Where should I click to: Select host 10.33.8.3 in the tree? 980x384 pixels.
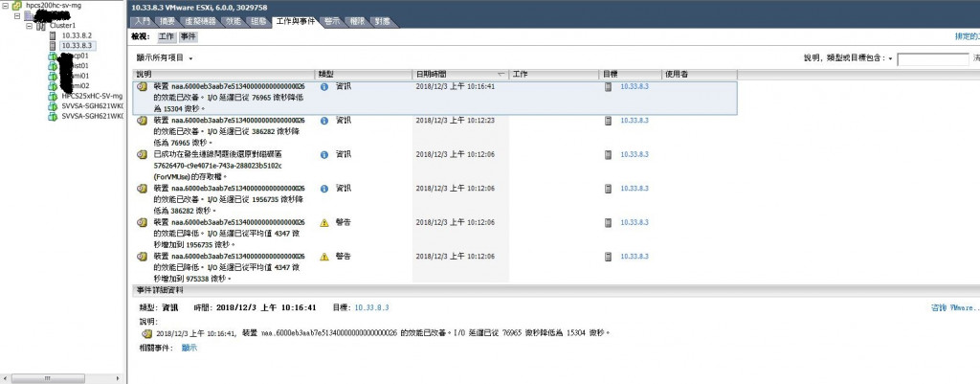pos(77,46)
